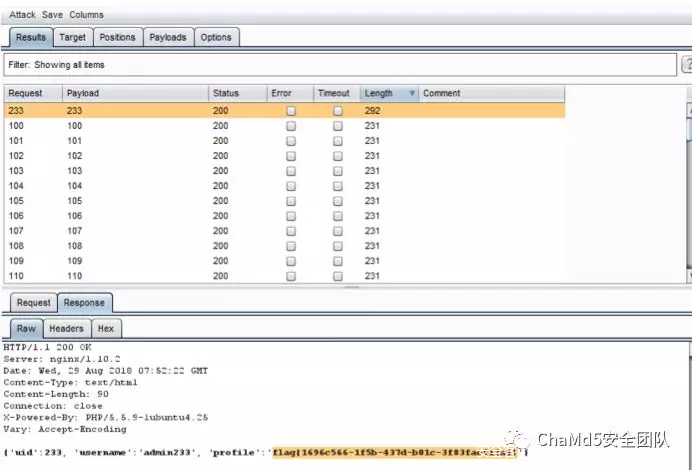Open the Payloads tab
This screenshot has width=692, height=470.
pyautogui.click(x=167, y=37)
